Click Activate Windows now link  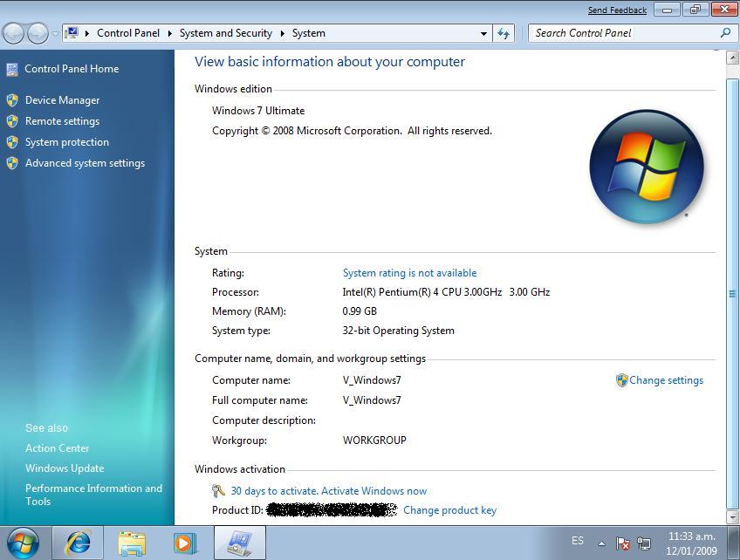pos(328,491)
